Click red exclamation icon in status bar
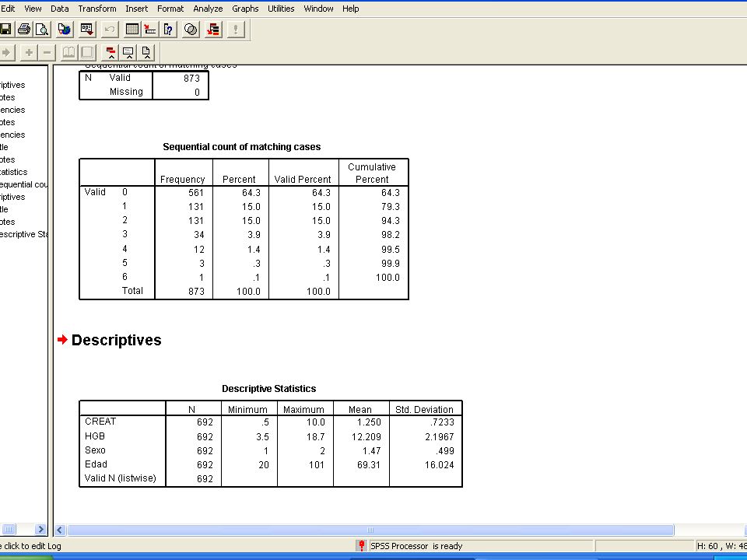 coord(362,546)
